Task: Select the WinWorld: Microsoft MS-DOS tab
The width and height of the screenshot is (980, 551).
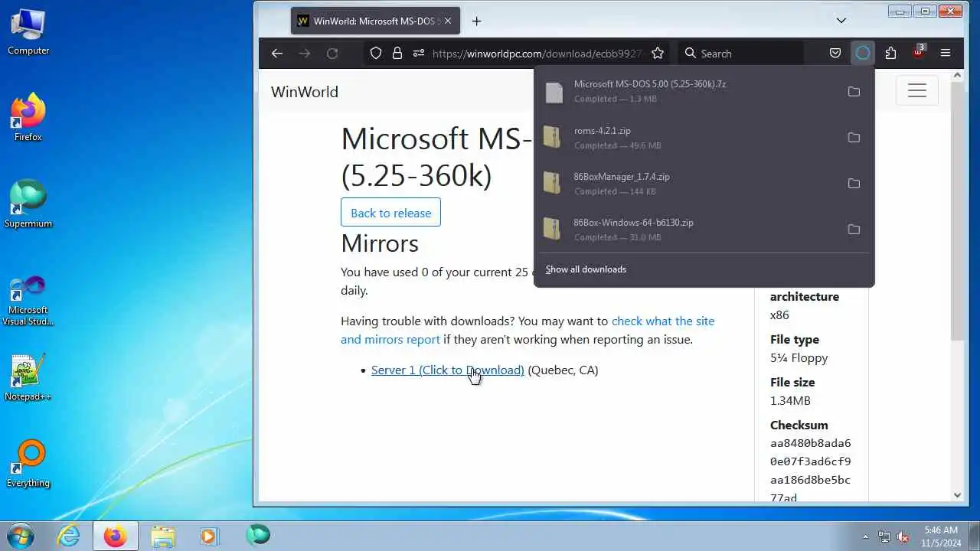Action: [375, 21]
